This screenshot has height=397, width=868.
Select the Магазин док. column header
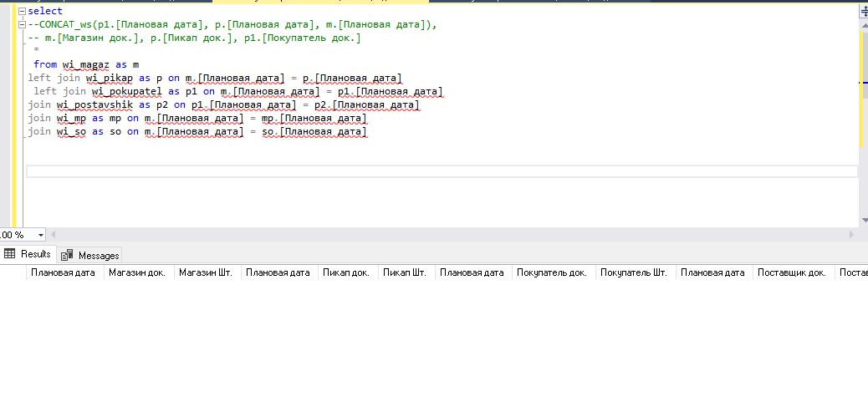pyautogui.click(x=137, y=272)
